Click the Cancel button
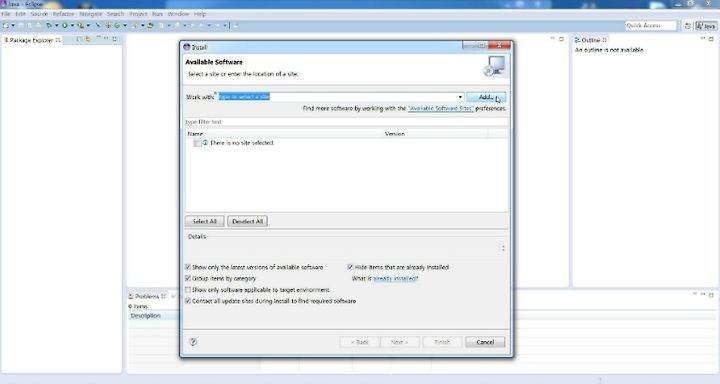The width and height of the screenshot is (720, 384). [x=485, y=342]
